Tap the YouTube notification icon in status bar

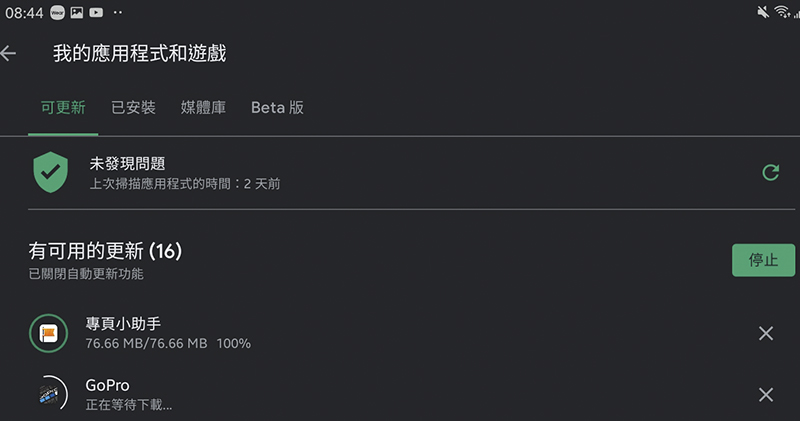(96, 12)
